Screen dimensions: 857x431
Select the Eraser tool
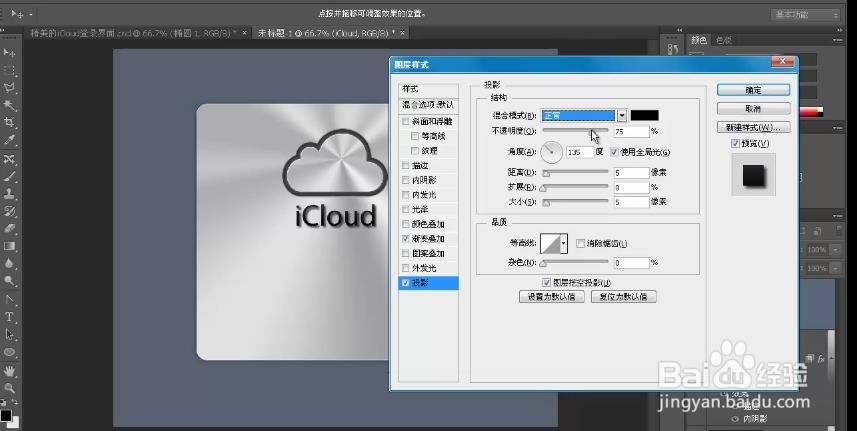tap(9, 228)
